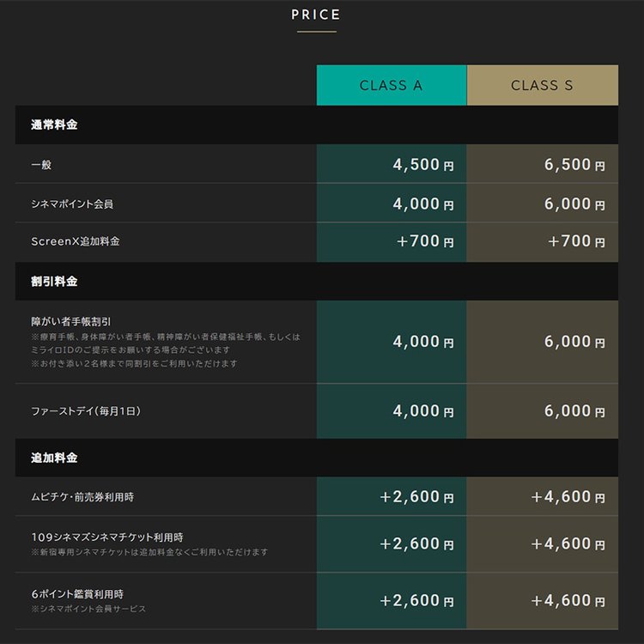This screenshot has height=644, width=644.
Task: Select the Class A ScreenX +700円 cell
Action: pos(425,241)
